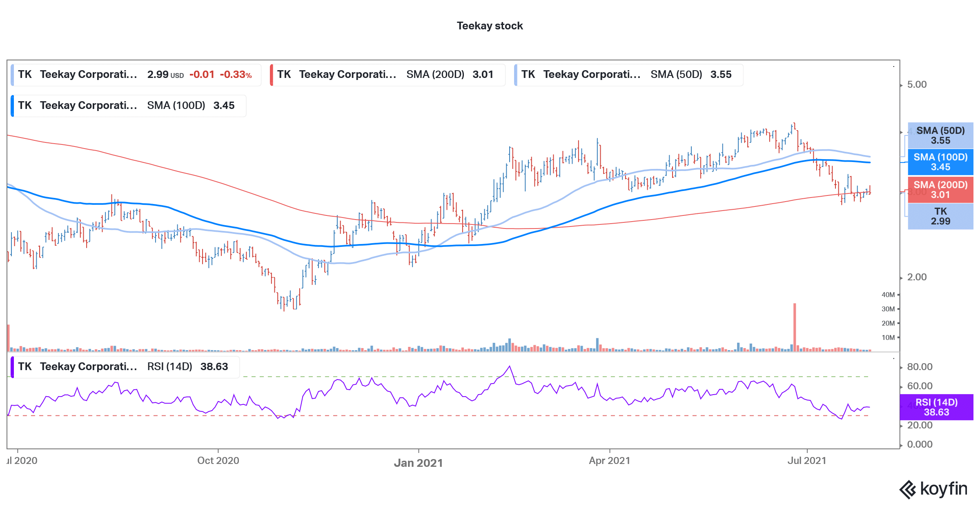980x506 pixels.
Task: Click the light-blue swatch on TK price legend
Action: pyautogui.click(x=12, y=75)
